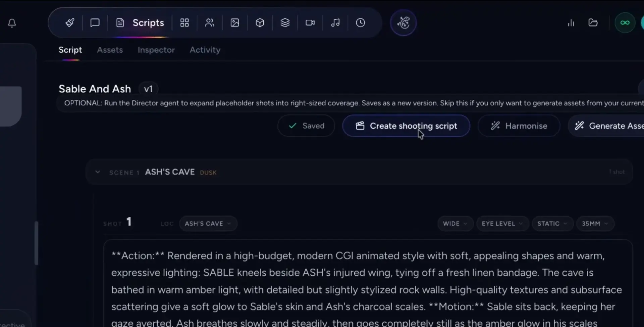Viewport: 644px width, 327px height.
Task: Switch to the Assets tab
Action: coord(110,50)
